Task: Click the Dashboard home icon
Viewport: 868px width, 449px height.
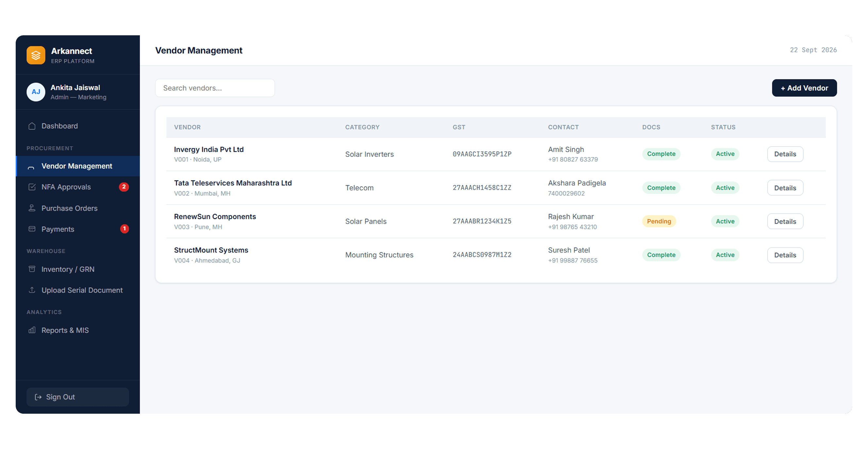Action: click(32, 126)
